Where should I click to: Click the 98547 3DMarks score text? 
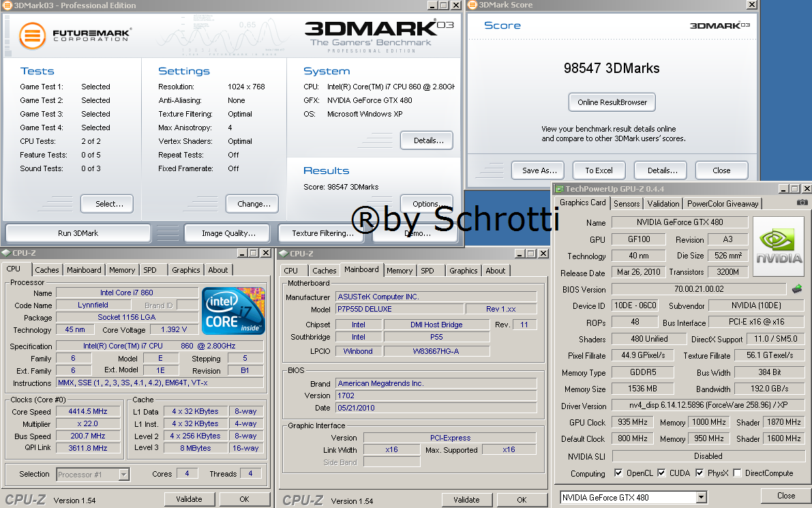(612, 68)
